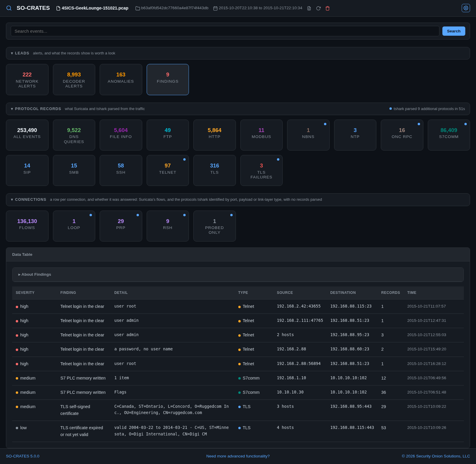Click the Data Table panel header

tap(238, 255)
